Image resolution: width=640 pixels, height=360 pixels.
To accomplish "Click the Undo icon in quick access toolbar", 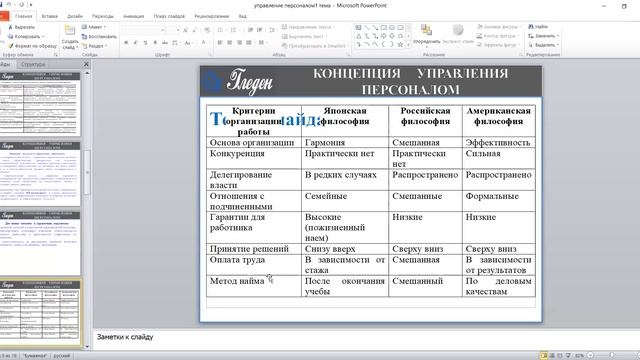I will (x=9, y=5).
